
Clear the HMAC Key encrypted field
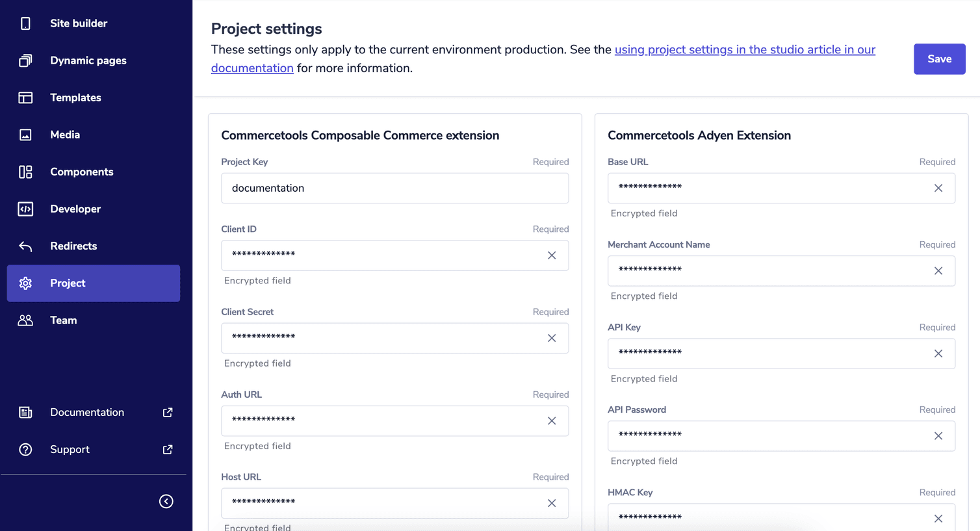(938, 519)
